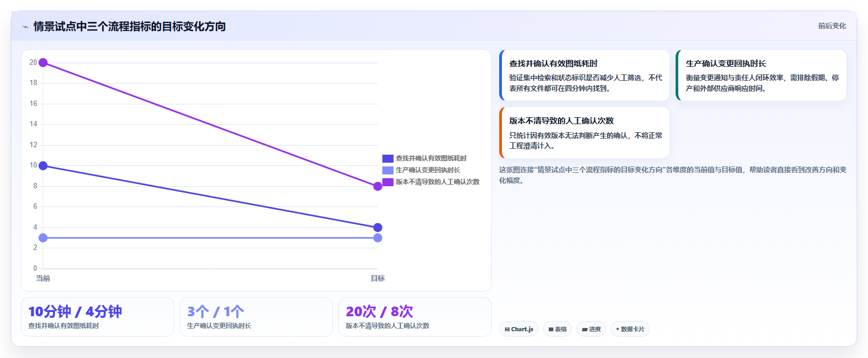The image size is (868, 358).
Task: Open the green-bordered card titled 生产确认变更回执时长
Action: pyautogui.click(x=761, y=75)
